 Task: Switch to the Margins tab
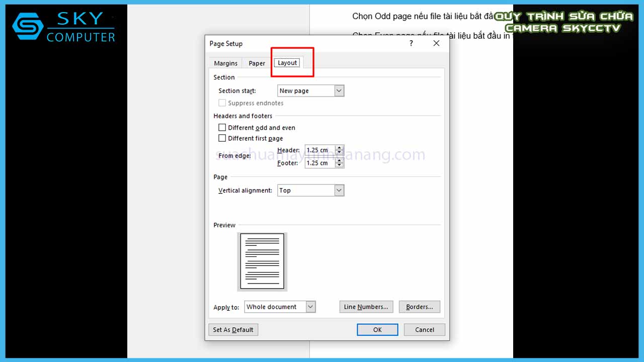click(x=225, y=63)
